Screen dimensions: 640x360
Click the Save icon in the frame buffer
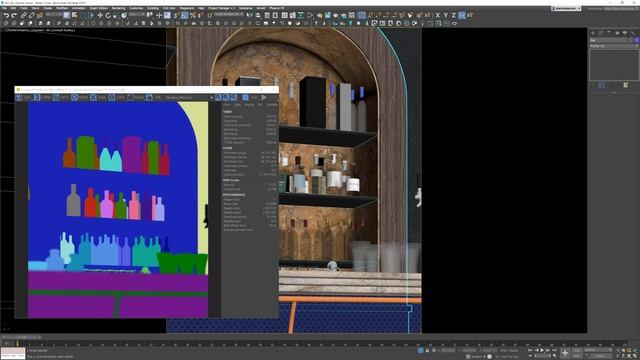tap(19, 98)
